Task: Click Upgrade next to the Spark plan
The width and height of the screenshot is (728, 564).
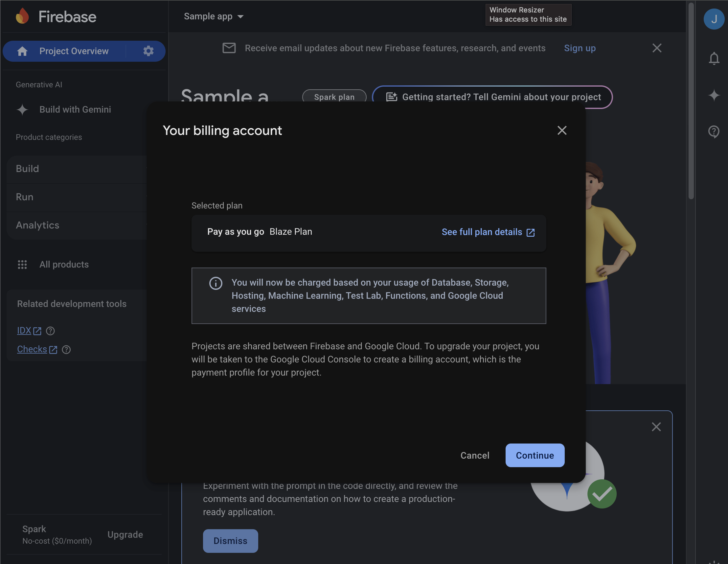Action: [125, 534]
